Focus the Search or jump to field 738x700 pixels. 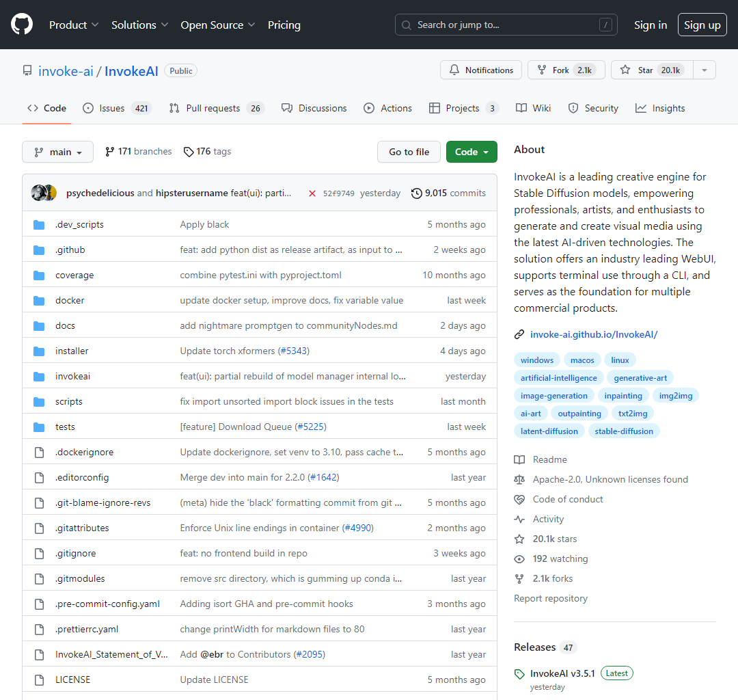pyautogui.click(x=506, y=25)
